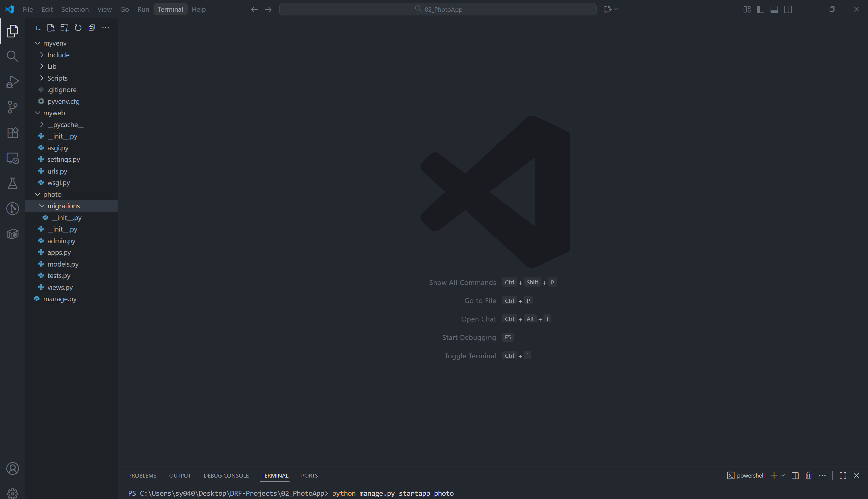Image resolution: width=868 pixels, height=499 pixels.
Task: Click the New Folder icon in explorer
Action: click(x=64, y=28)
